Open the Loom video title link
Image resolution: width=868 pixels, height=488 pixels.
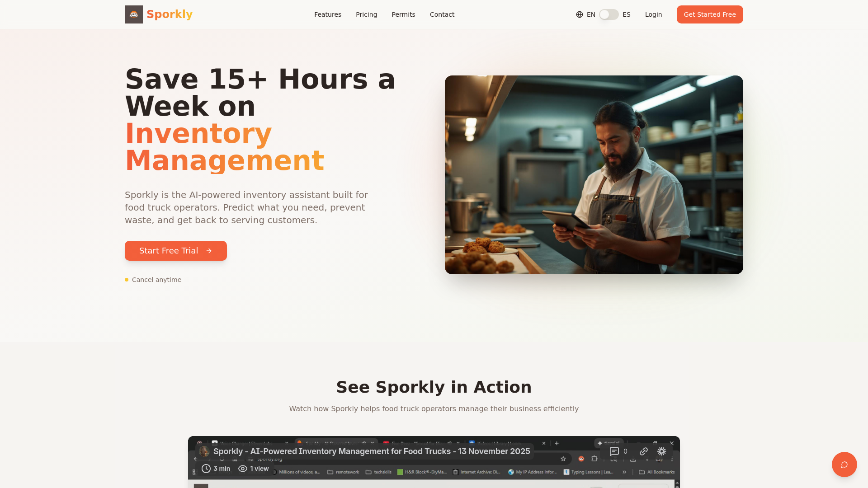pyautogui.click(x=372, y=451)
